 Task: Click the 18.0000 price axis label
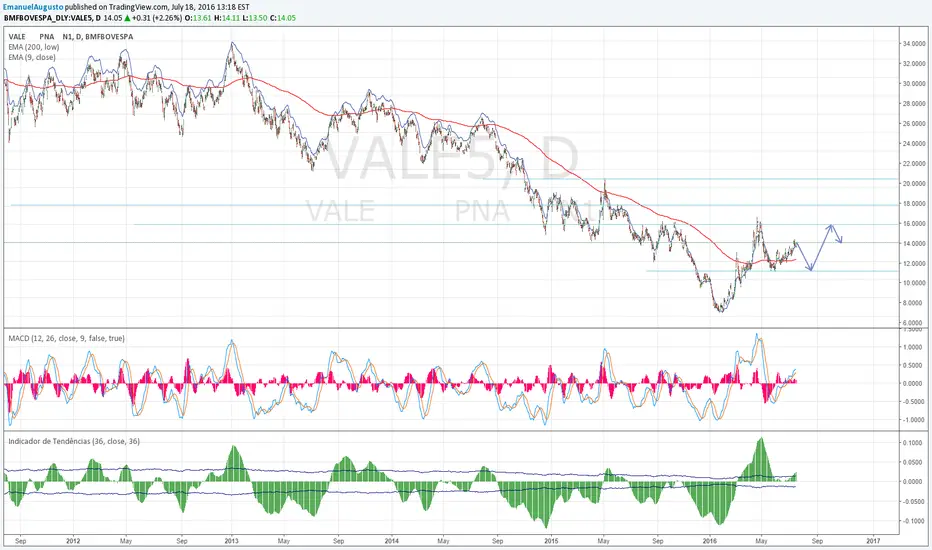[x=914, y=203]
